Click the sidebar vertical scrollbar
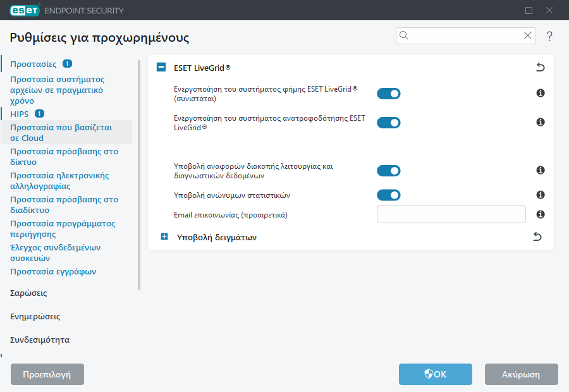This screenshot has width=569, height=392. tap(139, 175)
